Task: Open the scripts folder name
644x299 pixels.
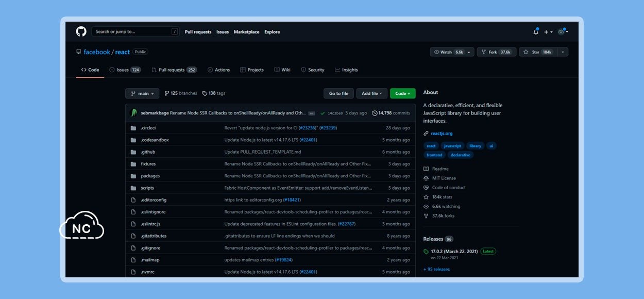Action: point(147,188)
